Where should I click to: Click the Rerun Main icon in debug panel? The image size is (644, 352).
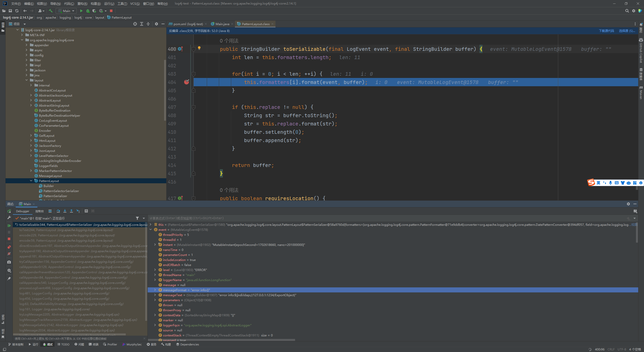pyautogui.click(x=9, y=211)
